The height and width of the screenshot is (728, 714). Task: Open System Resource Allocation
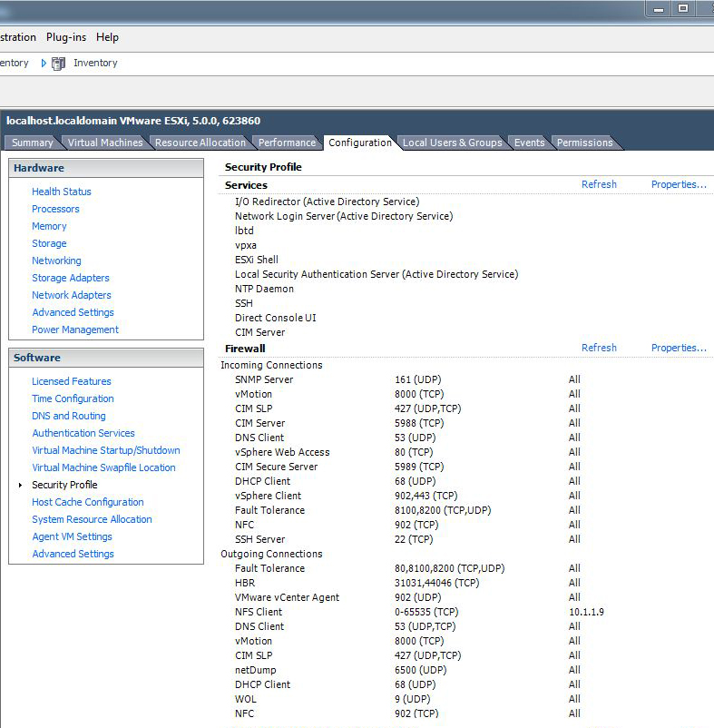click(92, 519)
